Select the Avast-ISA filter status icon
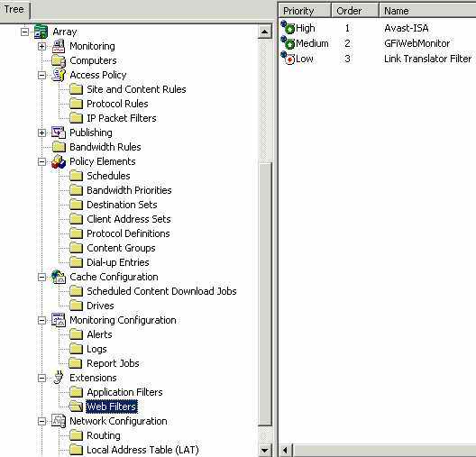 288,27
